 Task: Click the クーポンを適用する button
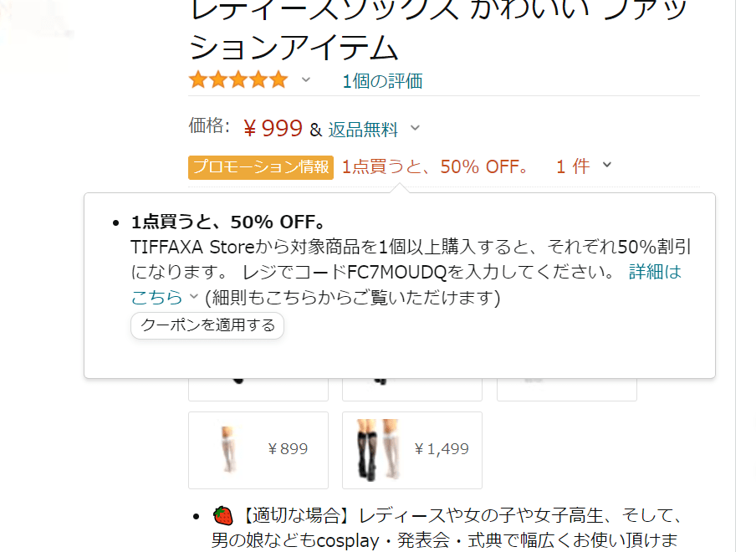click(207, 325)
